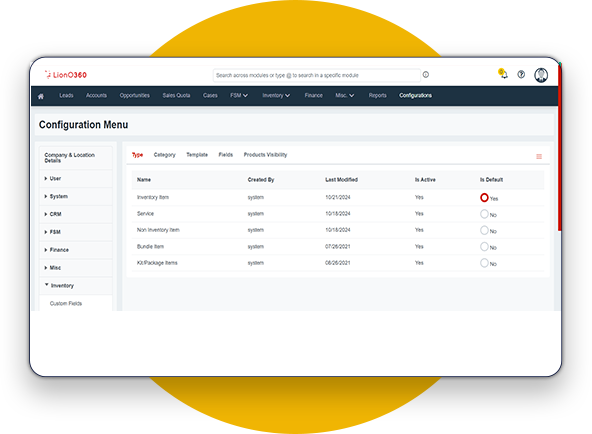592x434 pixels.
Task: Set Service as default type
Action: (484, 214)
